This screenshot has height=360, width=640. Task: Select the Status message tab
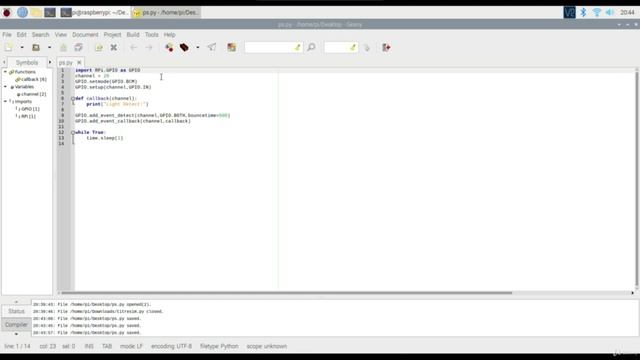[x=16, y=311]
